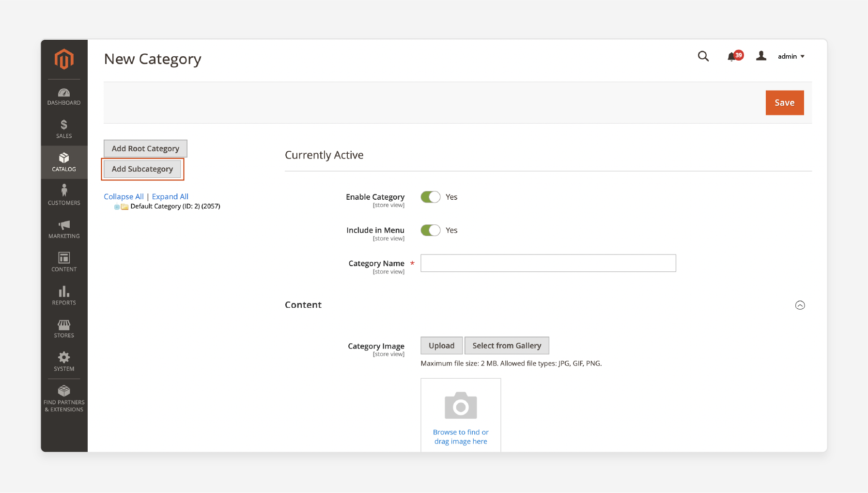Collapse the Content section chevron
This screenshot has height=493, width=868.
point(800,305)
